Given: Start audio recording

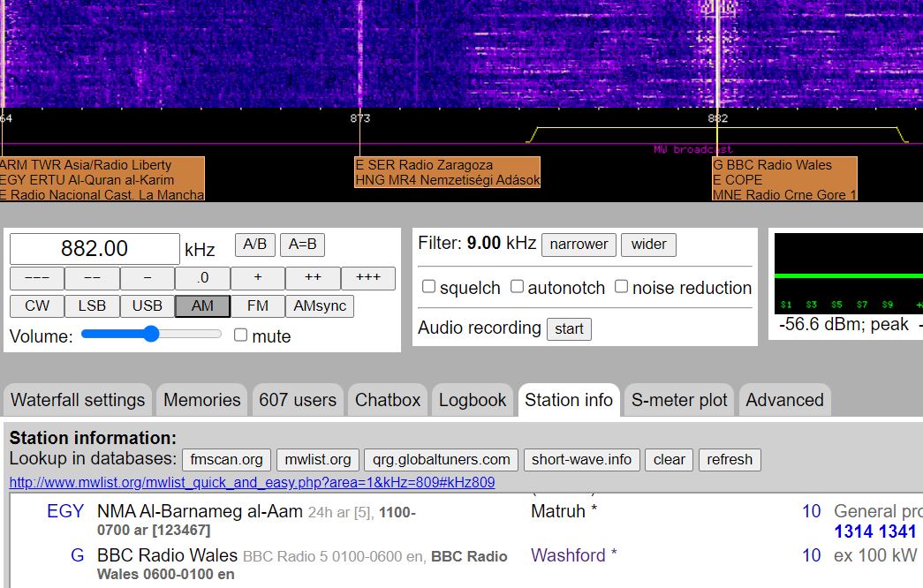Looking at the screenshot, I should tap(569, 329).
